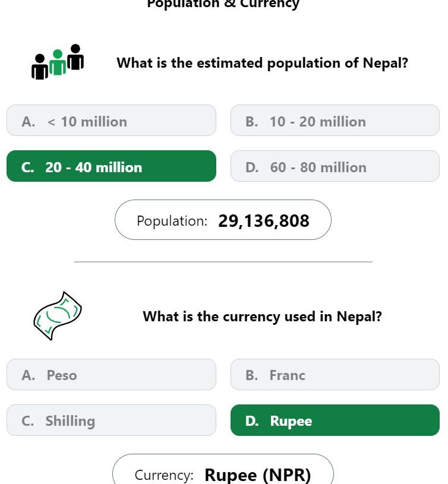Pick answer D. 60 - 80 million
448x484 pixels.
[335, 166]
